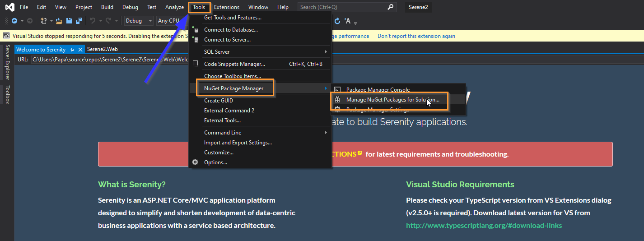Open the Server Explorer side tab
644x241 pixels.
(x=7, y=62)
